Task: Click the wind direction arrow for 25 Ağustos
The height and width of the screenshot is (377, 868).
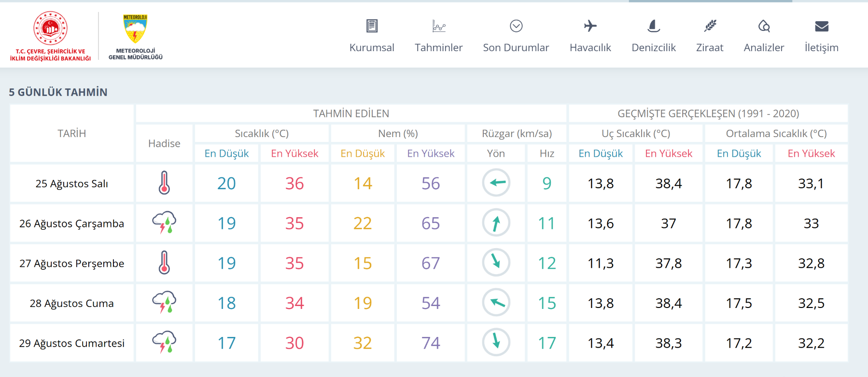Action: (497, 182)
